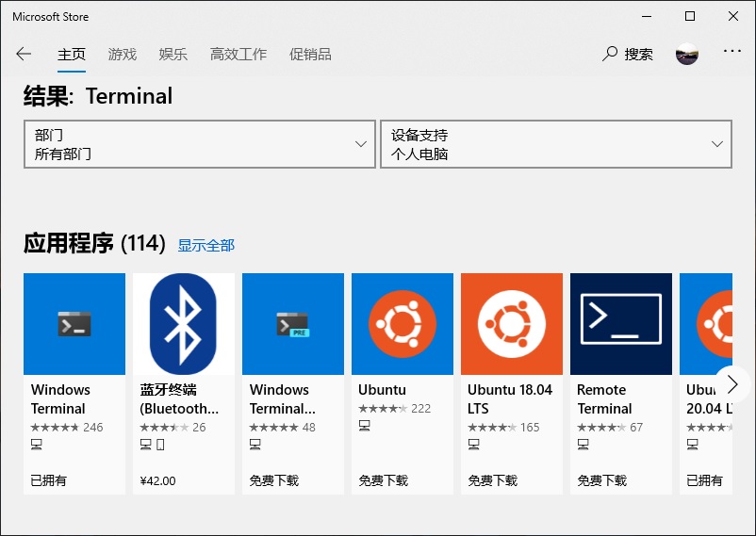This screenshot has width=756, height=536.
Task: Click the 搜索 text button
Action: [639, 54]
